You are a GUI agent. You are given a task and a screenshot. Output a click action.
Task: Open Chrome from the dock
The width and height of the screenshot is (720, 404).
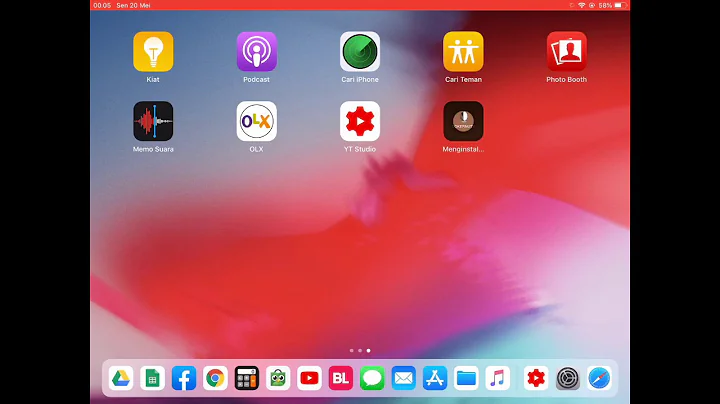[x=215, y=378]
